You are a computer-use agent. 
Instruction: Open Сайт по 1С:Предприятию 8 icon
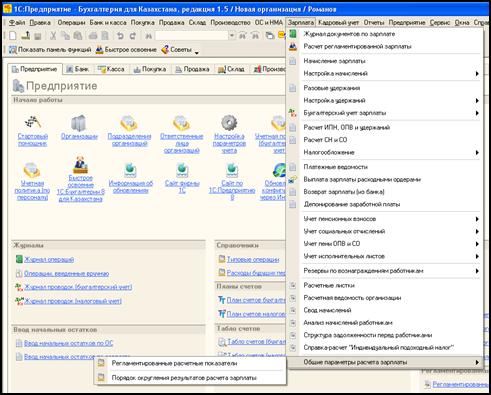232,170
